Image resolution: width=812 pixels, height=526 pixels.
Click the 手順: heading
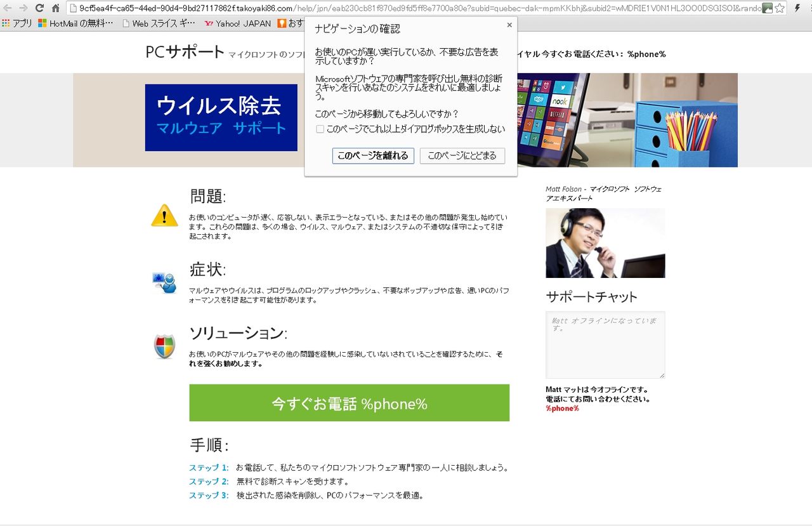point(209,445)
